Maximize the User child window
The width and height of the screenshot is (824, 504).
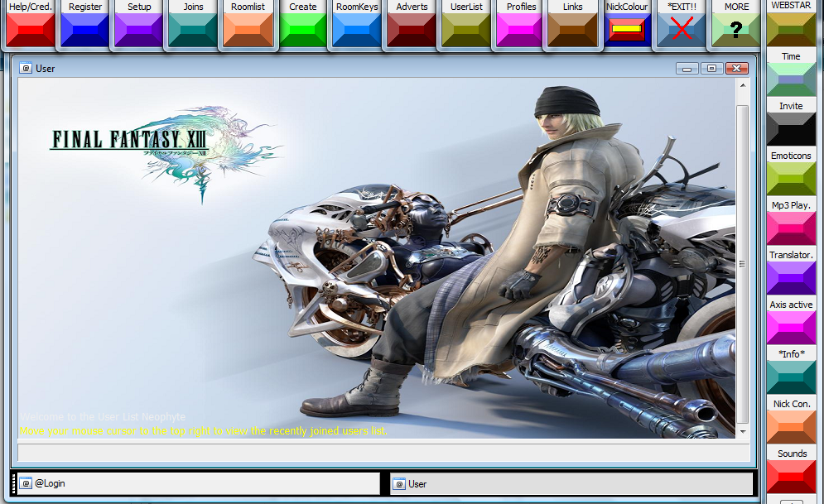pos(711,69)
